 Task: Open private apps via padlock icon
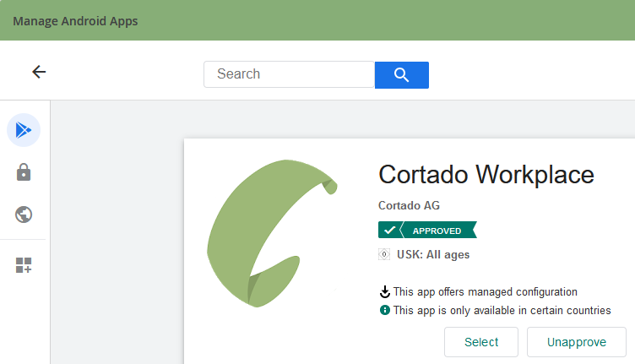24,172
